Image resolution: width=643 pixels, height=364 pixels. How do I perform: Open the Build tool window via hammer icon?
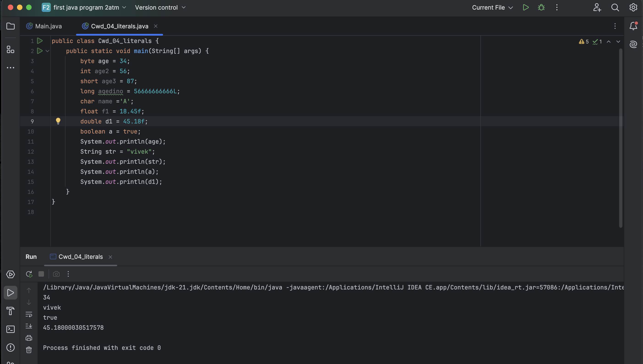(x=11, y=311)
